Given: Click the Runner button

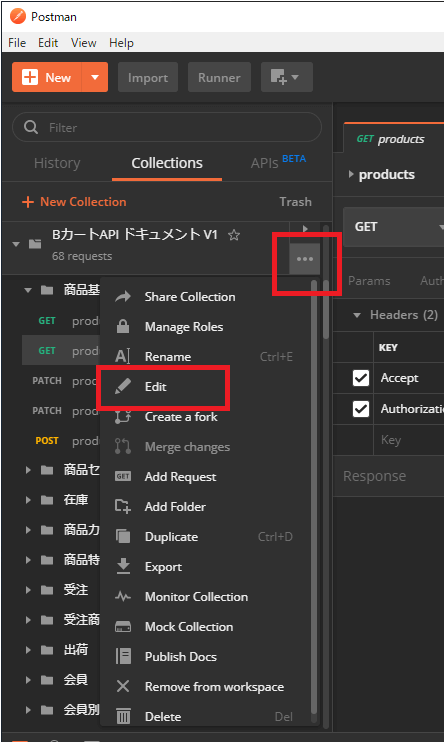Looking at the screenshot, I should coord(219,77).
